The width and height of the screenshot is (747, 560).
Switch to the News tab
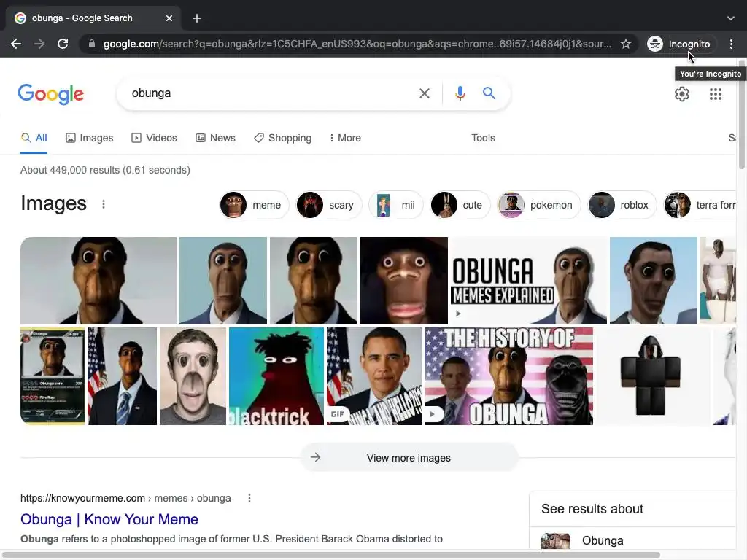coord(215,138)
